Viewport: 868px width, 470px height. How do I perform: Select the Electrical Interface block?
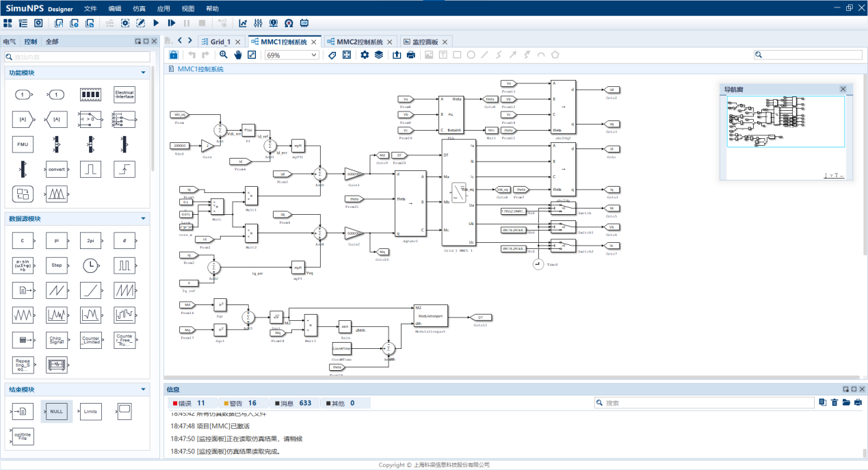124,94
